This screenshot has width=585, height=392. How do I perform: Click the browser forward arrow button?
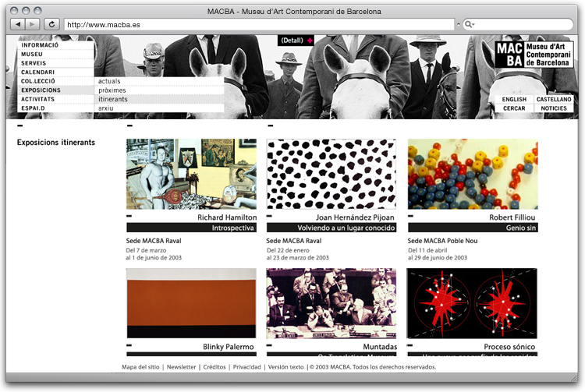click(x=32, y=25)
